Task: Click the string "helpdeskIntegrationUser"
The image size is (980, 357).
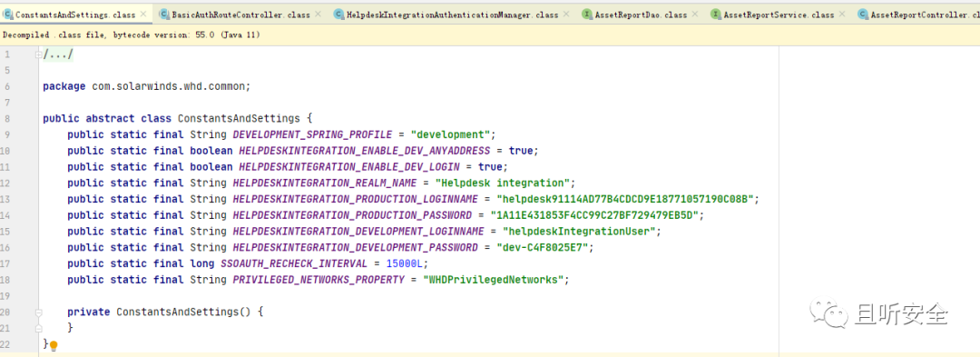Action: pyautogui.click(x=579, y=232)
